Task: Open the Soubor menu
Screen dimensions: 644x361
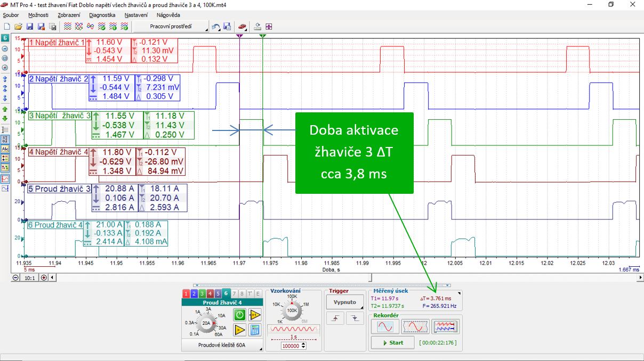Action: (11, 15)
